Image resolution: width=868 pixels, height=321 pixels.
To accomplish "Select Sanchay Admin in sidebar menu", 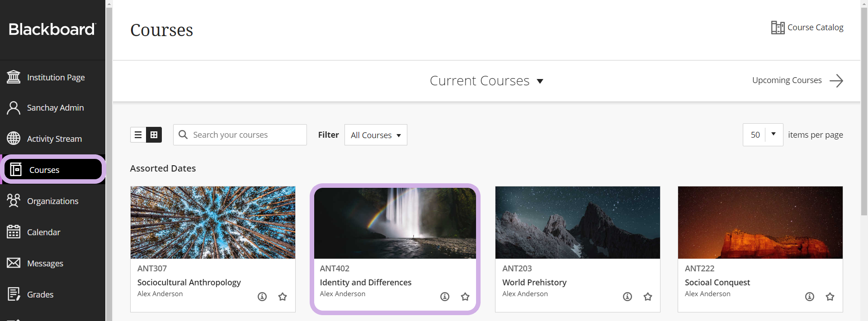I will (x=55, y=108).
